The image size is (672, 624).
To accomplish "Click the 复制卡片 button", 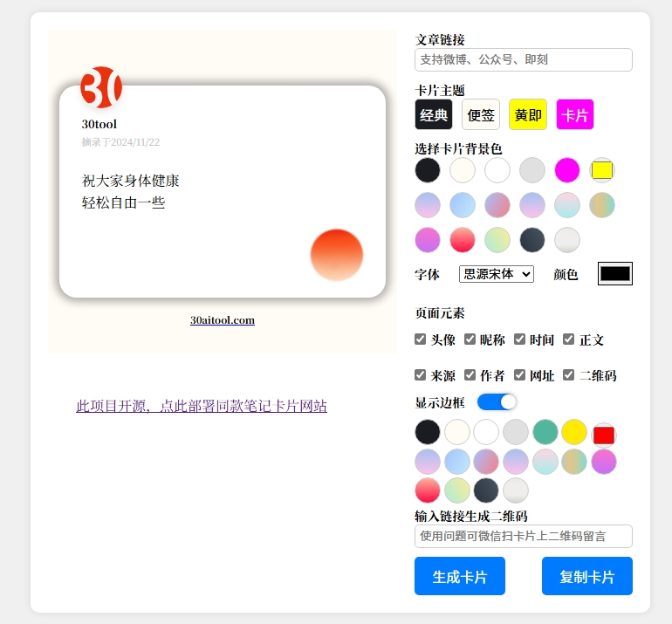I will [586, 576].
